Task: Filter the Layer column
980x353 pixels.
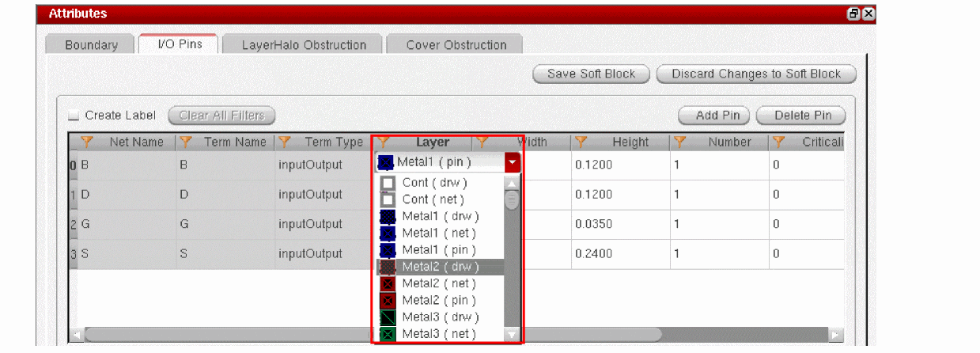Action: (384, 142)
